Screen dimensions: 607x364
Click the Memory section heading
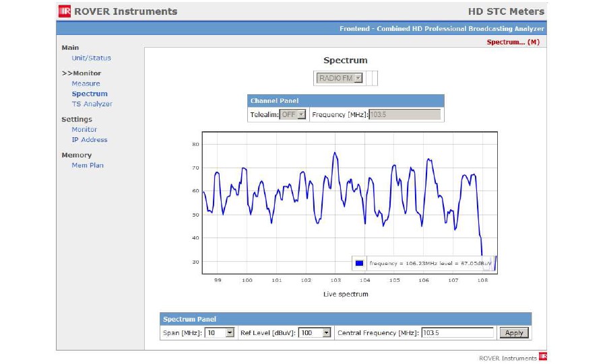click(77, 155)
